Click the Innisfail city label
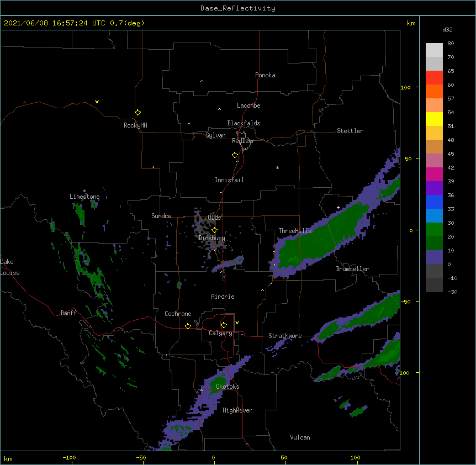The image size is (476, 465). [x=229, y=180]
